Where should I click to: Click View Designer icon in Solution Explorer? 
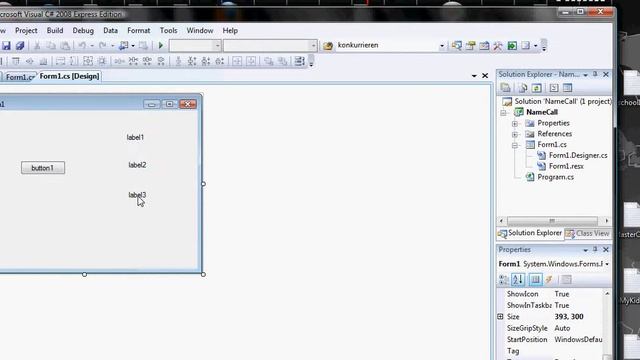[x=567, y=88]
